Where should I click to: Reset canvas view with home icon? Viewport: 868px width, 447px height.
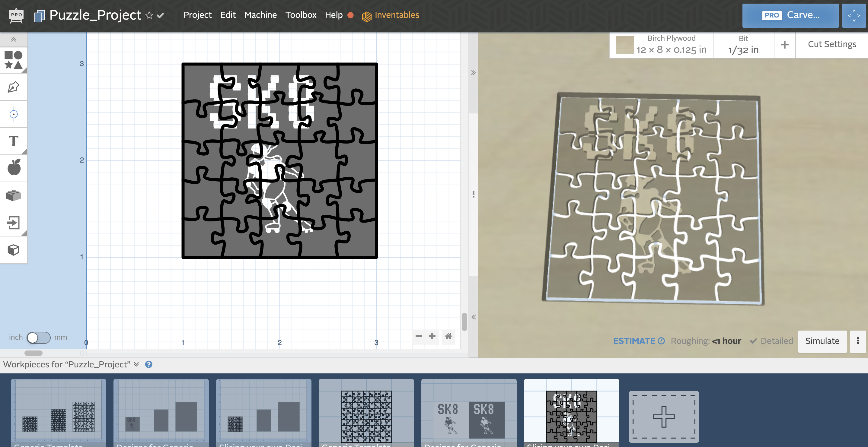coord(448,336)
